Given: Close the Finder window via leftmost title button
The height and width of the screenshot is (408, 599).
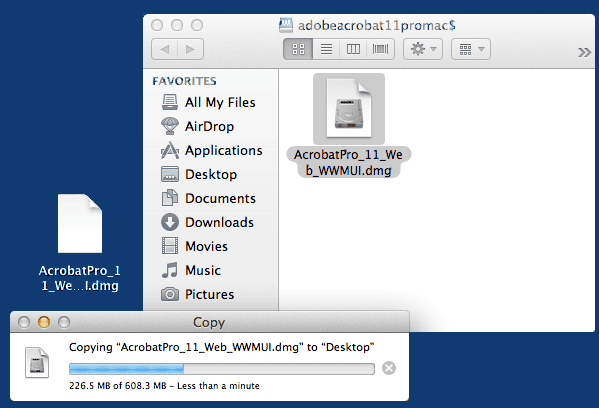Looking at the screenshot, I should (x=157, y=25).
